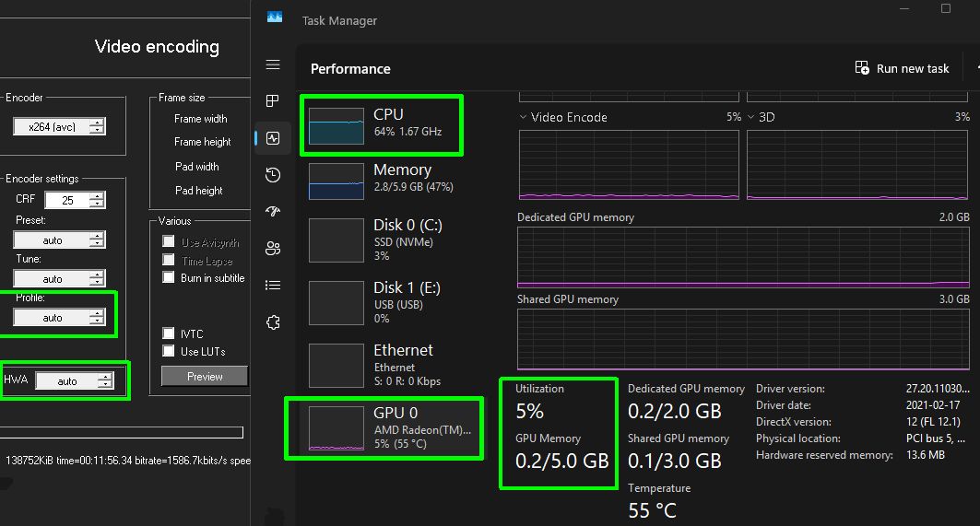
Task: Open the Services puzzle-piece icon
Action: point(272,322)
